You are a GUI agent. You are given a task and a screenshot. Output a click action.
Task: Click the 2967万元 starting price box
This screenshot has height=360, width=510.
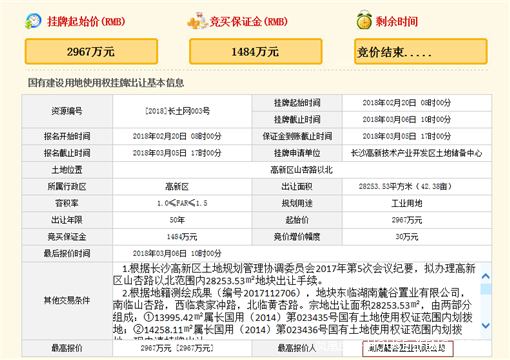tap(91, 51)
